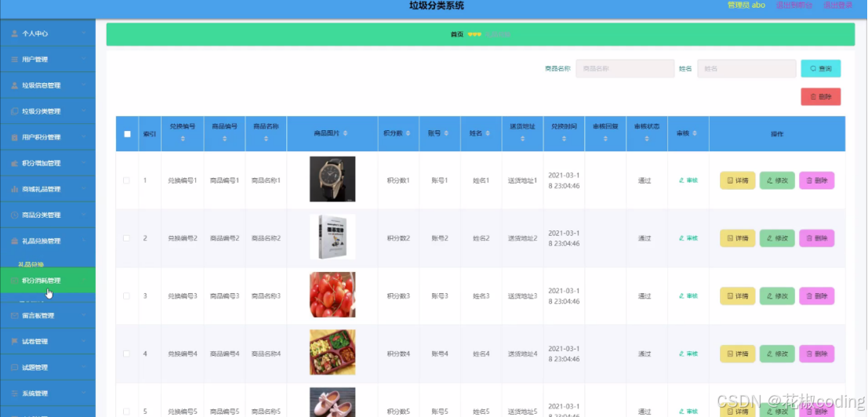Check the checkbox for row 2

click(127, 238)
